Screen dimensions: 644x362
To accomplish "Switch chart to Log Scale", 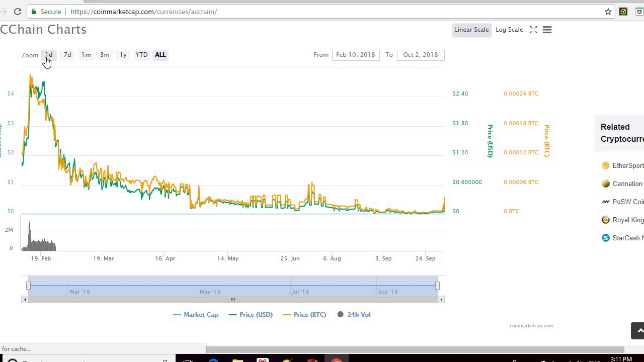I will click(509, 30).
